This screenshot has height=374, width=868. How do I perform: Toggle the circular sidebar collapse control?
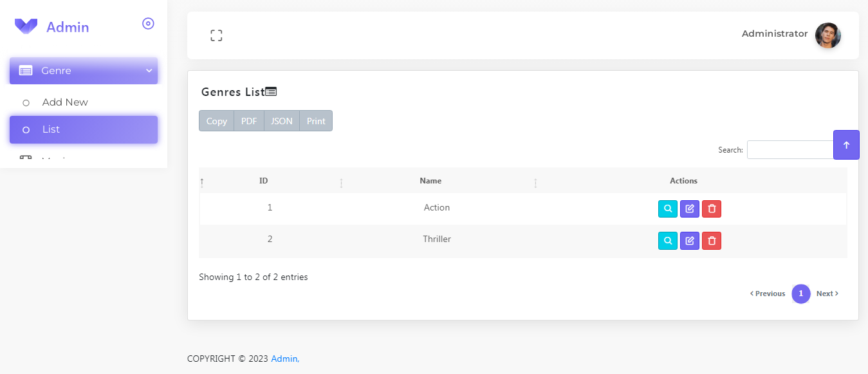[x=148, y=23]
